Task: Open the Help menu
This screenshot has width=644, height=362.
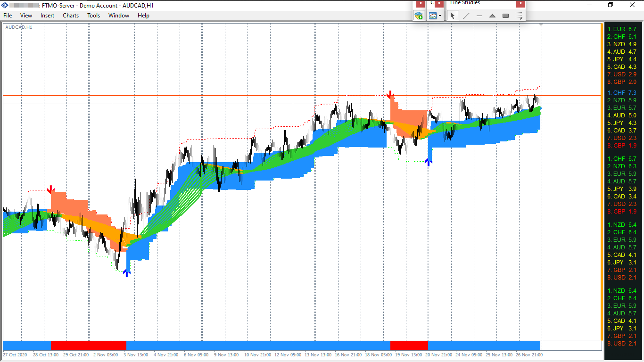Action: pos(143,16)
